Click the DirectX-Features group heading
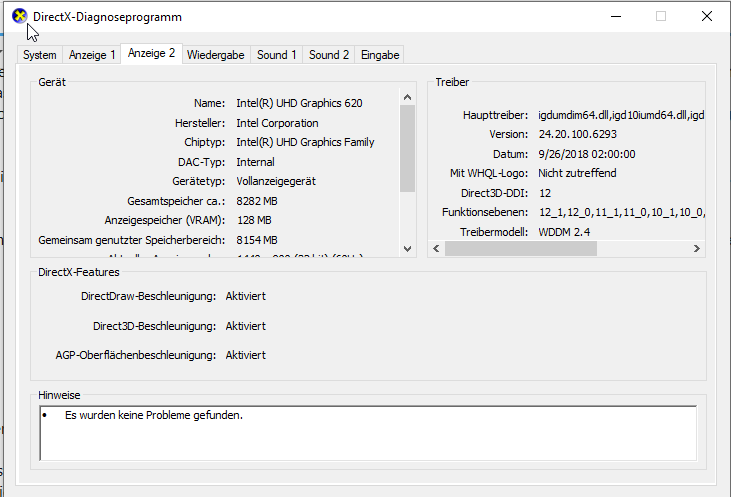The width and height of the screenshot is (731, 497). tap(79, 272)
